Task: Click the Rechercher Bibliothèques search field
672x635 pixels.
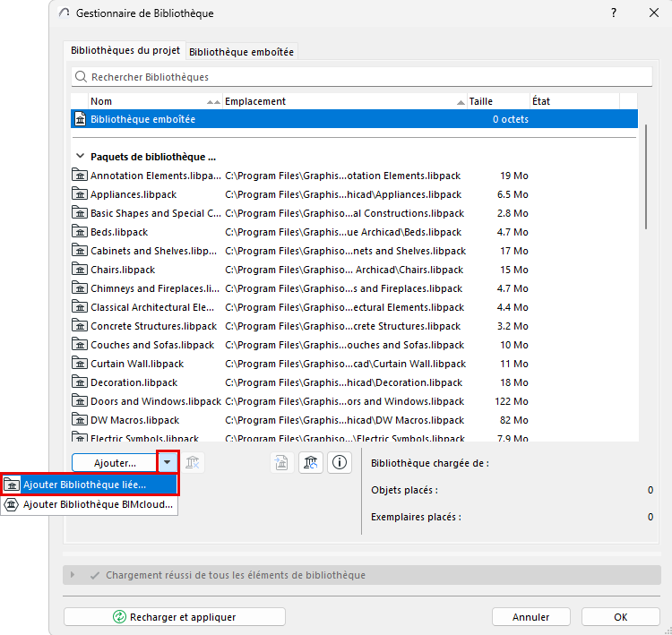Action: 362,77
